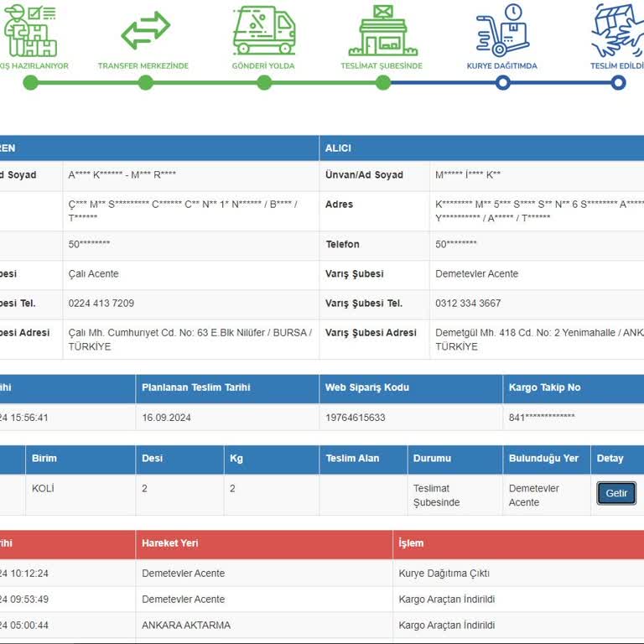Image resolution: width=644 pixels, height=644 pixels.
Task: Click the Kurye Dağıtımda progress circle
Action: (502, 82)
